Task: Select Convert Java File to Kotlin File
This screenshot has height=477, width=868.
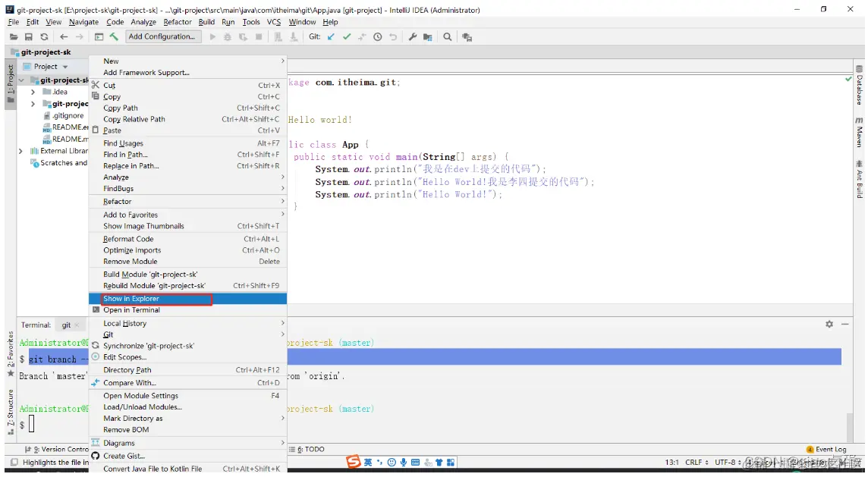Action: tap(187, 469)
